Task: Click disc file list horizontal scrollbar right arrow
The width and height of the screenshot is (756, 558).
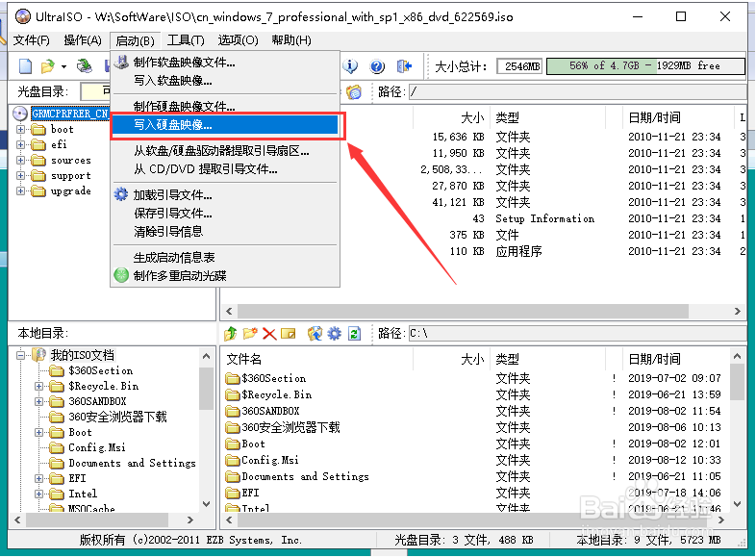Action: tap(737, 311)
